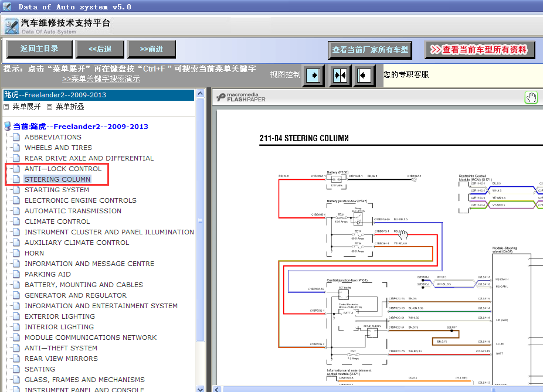Click the Battery junction-box (P147) label
The image size is (543, 392).
pos(347,201)
